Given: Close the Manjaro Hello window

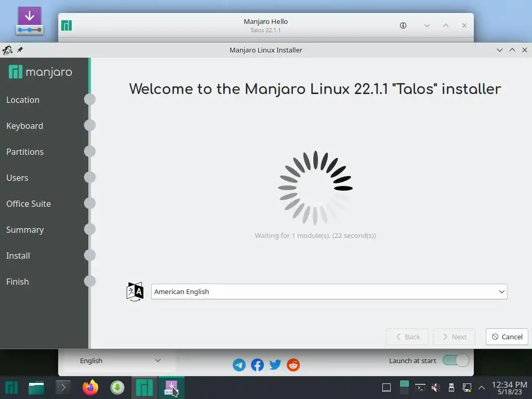Looking at the screenshot, I should (x=464, y=25).
